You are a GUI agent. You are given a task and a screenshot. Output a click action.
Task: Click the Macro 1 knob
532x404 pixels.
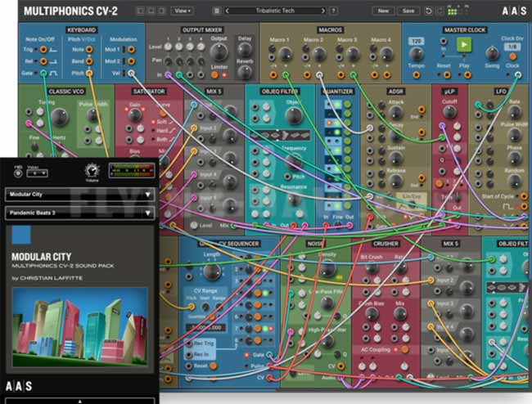(x=285, y=54)
